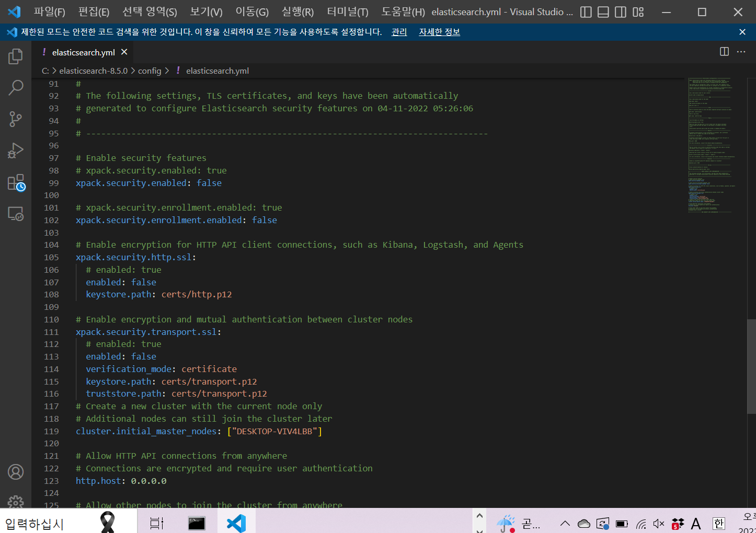Open the 실행(R) menu
This screenshot has height=533, width=756.
click(297, 11)
